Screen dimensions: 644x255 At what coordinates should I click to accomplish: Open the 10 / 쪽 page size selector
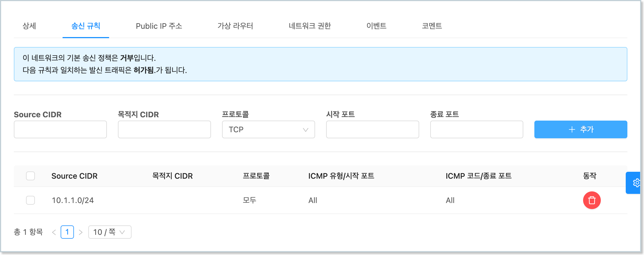click(110, 232)
